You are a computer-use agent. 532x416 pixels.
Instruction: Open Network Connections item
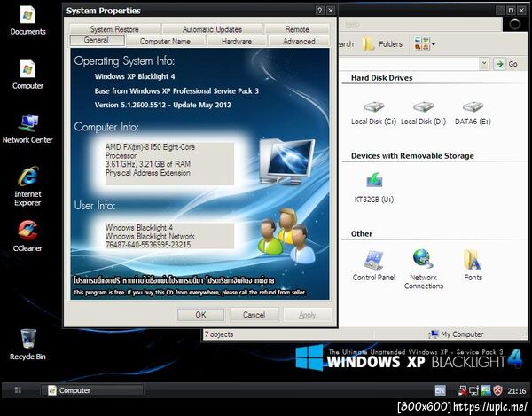tap(424, 270)
